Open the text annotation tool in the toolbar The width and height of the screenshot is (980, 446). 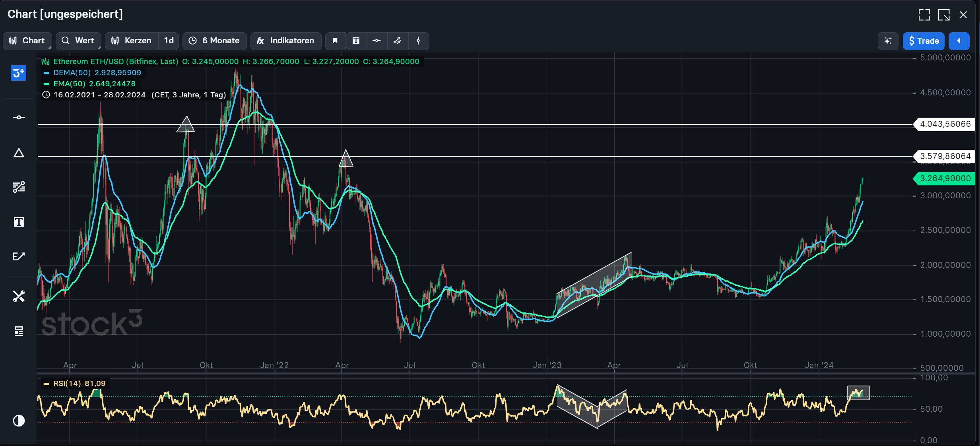pos(356,41)
